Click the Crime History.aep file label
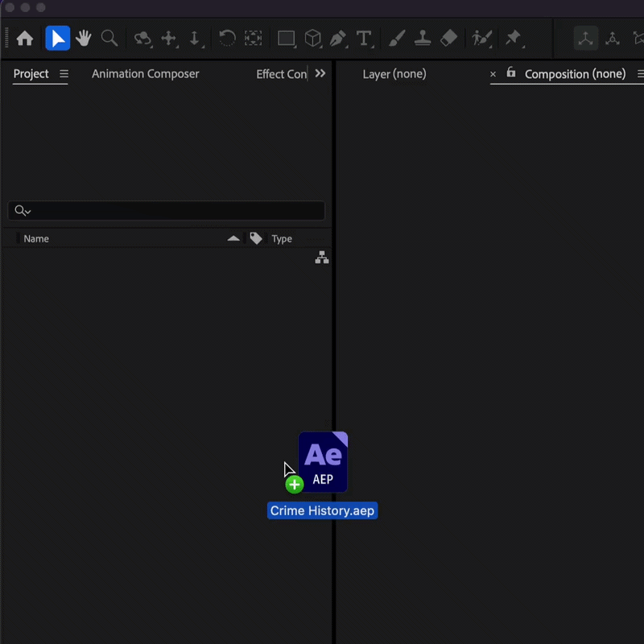644x644 pixels. pyautogui.click(x=323, y=510)
